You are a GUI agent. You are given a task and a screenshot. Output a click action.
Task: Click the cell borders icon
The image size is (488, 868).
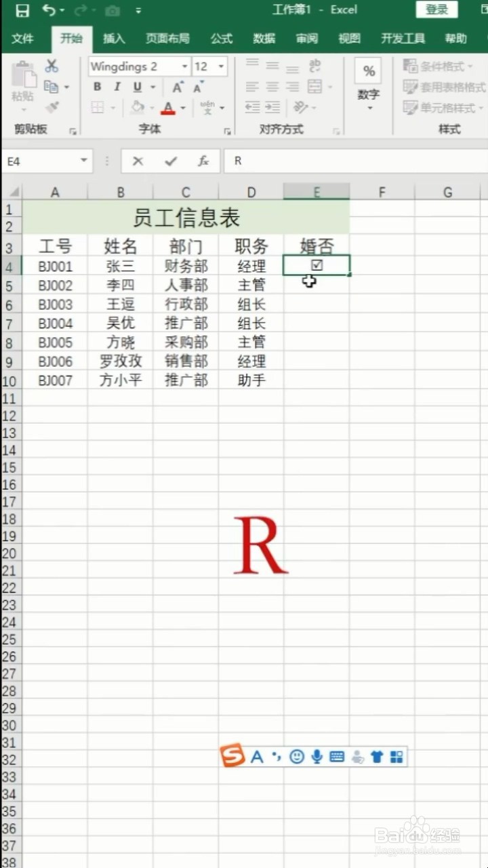pyautogui.click(x=98, y=107)
